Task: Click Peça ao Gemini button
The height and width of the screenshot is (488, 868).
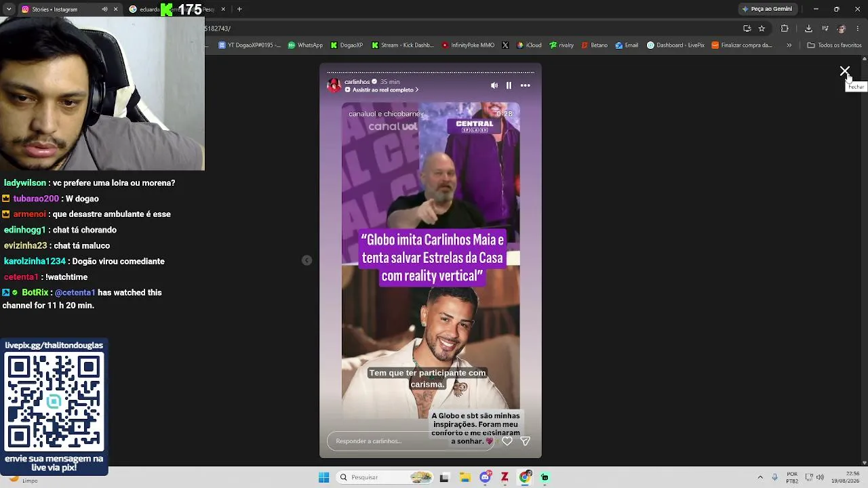Action: click(x=768, y=9)
